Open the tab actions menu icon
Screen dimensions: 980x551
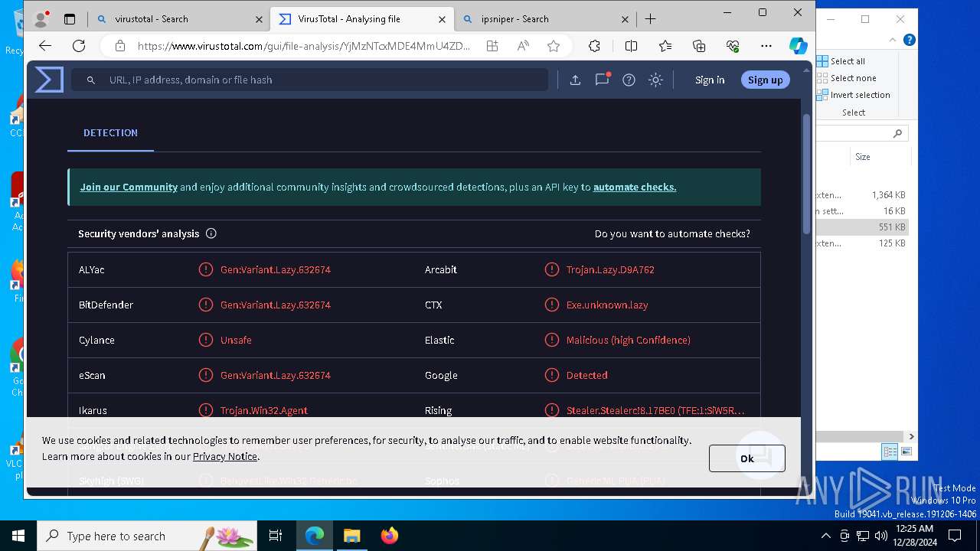coord(70,19)
